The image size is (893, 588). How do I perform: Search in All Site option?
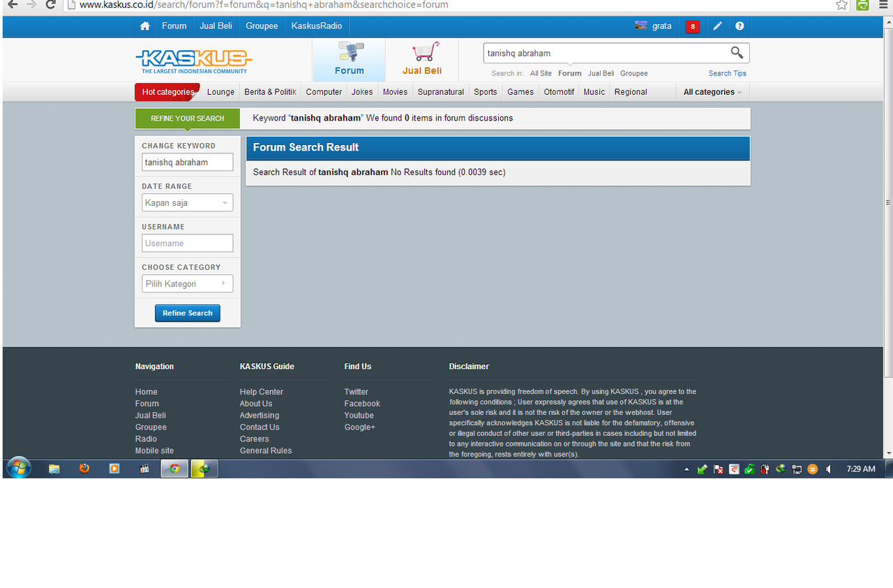(541, 73)
